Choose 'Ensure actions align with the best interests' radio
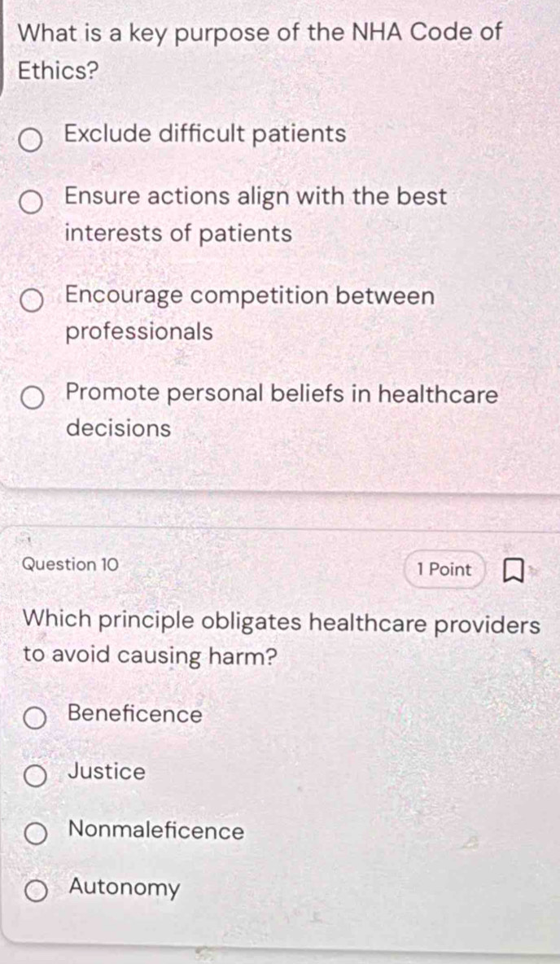 pyautogui.click(x=31, y=202)
